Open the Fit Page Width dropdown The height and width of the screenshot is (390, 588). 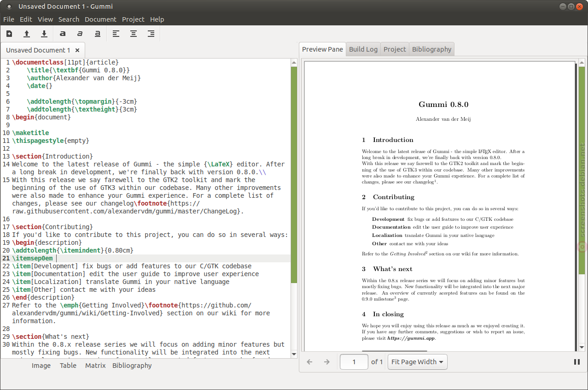pos(418,362)
